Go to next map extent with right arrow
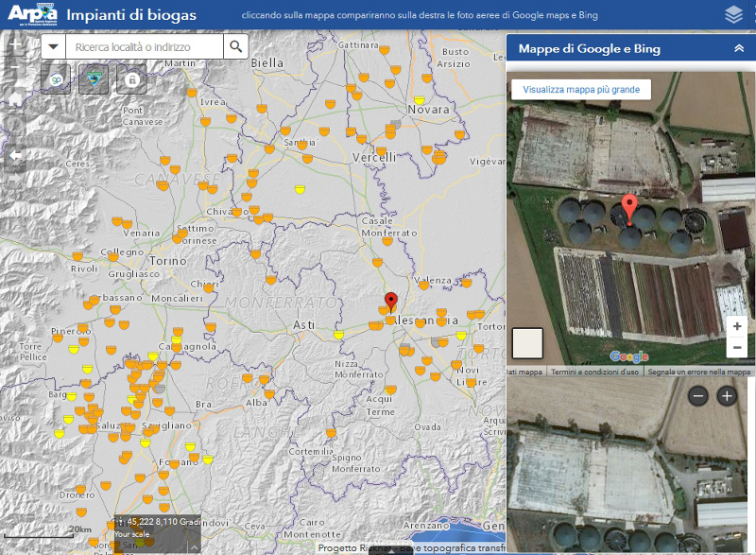Viewport: 756px width, 555px height. click(15, 178)
